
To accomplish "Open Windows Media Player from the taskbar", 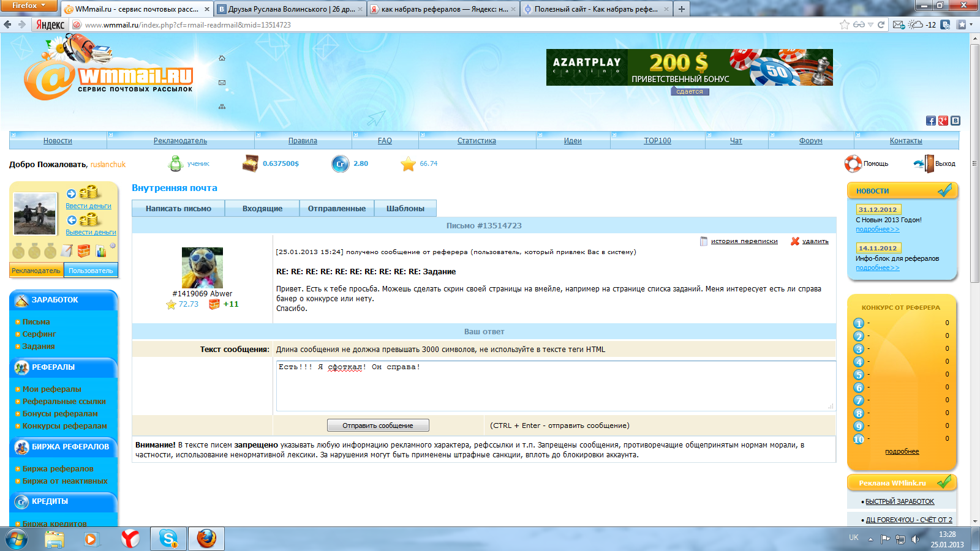I will pyautogui.click(x=92, y=539).
